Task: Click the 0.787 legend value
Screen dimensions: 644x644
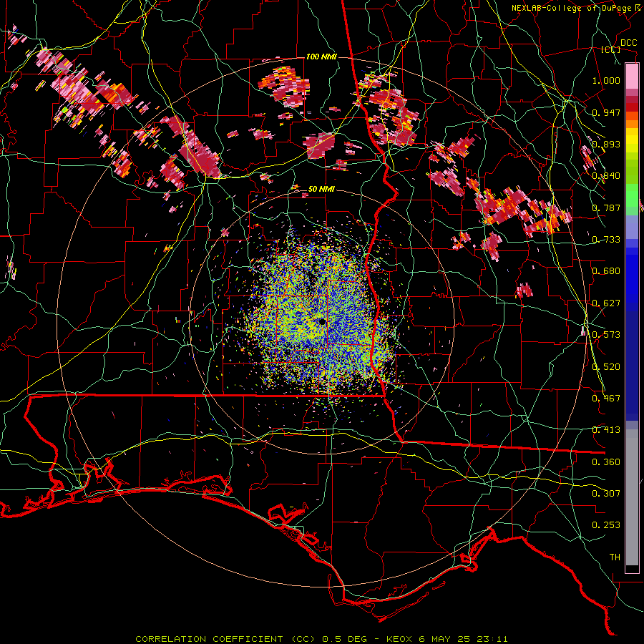Action: click(606, 208)
